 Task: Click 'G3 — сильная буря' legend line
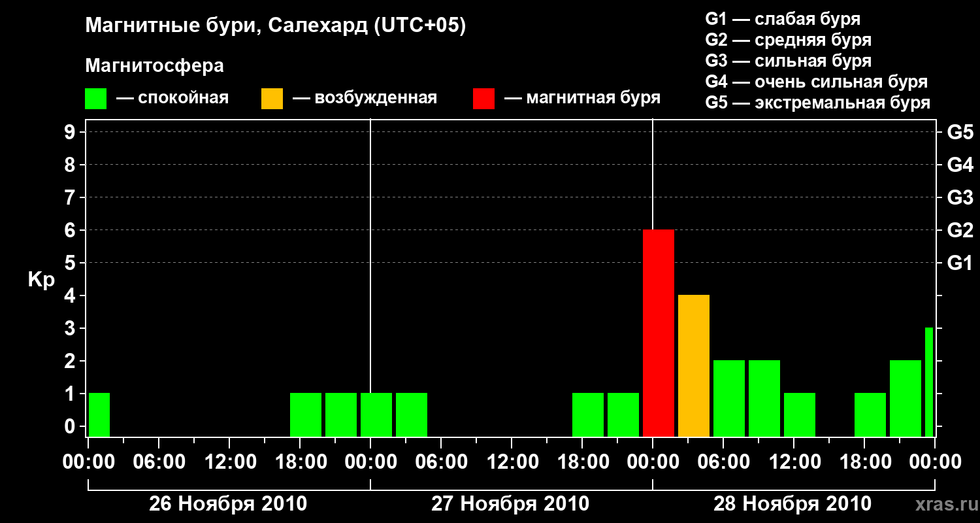pyautogui.click(x=788, y=61)
